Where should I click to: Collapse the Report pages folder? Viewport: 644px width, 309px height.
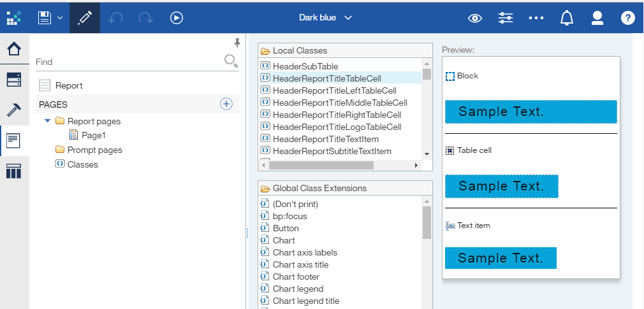[x=48, y=121]
